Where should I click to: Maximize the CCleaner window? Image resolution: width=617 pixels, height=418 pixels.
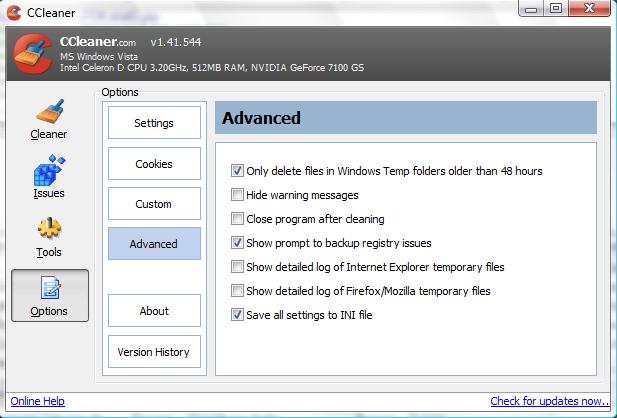click(556, 9)
